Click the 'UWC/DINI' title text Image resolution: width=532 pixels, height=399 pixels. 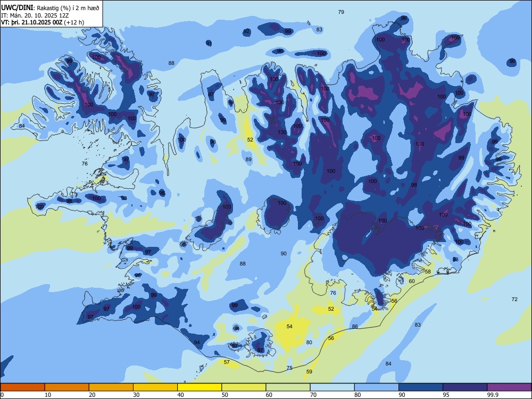point(17,7)
